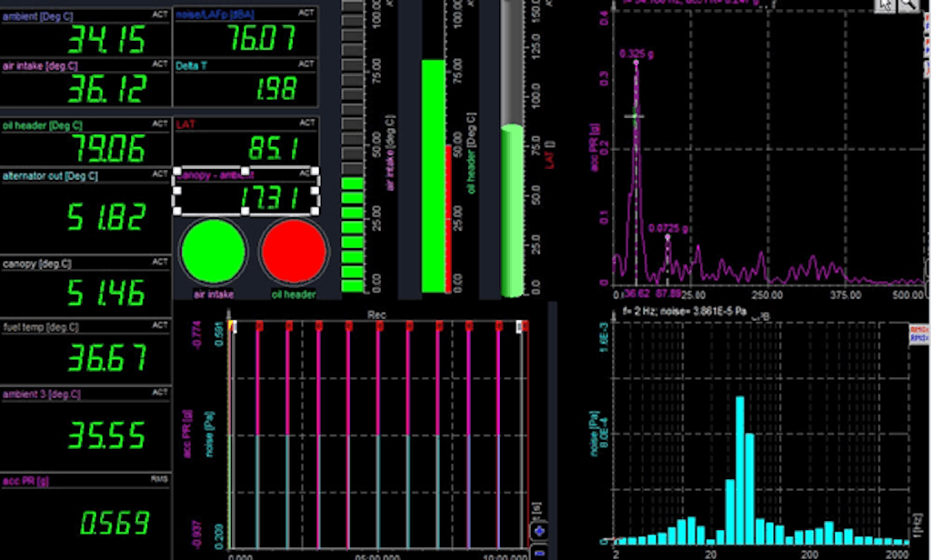The height and width of the screenshot is (560, 931).
Task: Select the cursor pointer tool on FFT graph
Action: 885,6
